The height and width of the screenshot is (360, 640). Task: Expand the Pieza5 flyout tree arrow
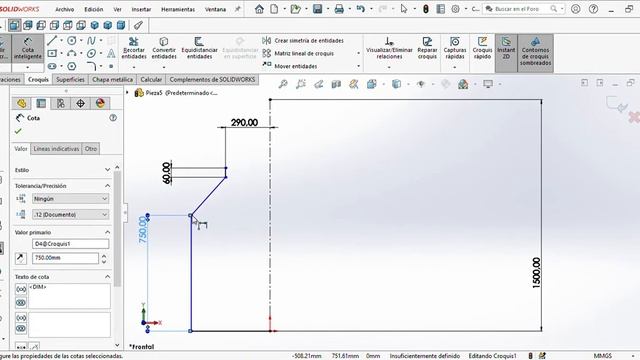127,93
